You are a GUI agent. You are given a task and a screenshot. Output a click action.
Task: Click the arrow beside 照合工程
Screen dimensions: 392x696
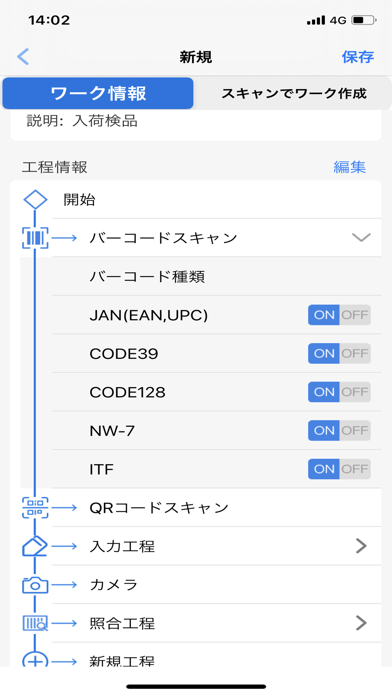pyautogui.click(x=64, y=623)
